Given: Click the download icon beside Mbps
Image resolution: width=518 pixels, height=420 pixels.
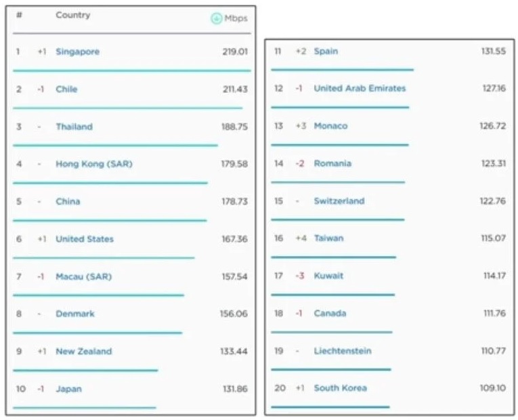Looking at the screenshot, I should click(216, 18).
